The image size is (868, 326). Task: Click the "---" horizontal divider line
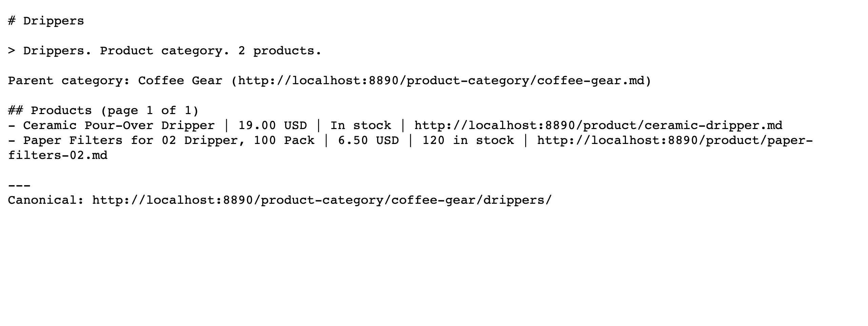point(19,185)
